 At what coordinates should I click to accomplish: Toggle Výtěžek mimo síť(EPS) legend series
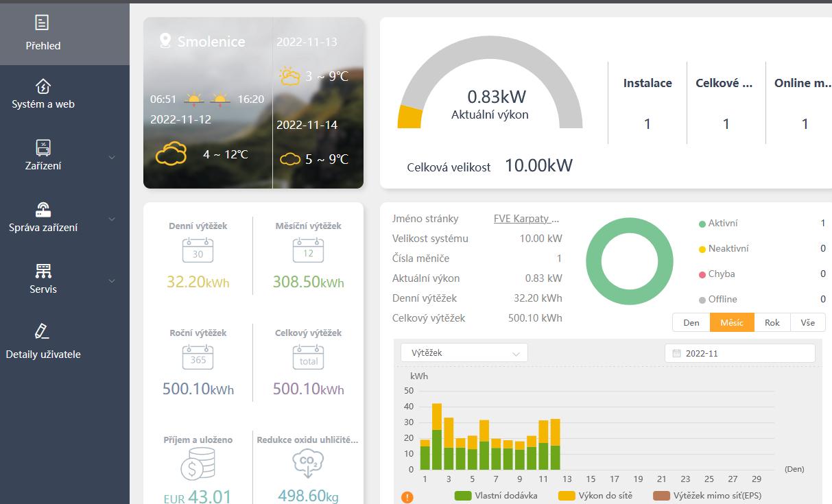[x=708, y=495]
